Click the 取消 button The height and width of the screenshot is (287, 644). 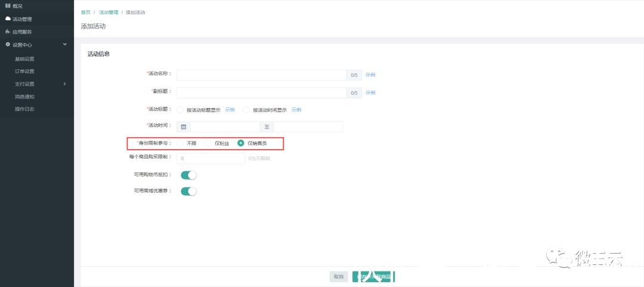pyautogui.click(x=339, y=277)
